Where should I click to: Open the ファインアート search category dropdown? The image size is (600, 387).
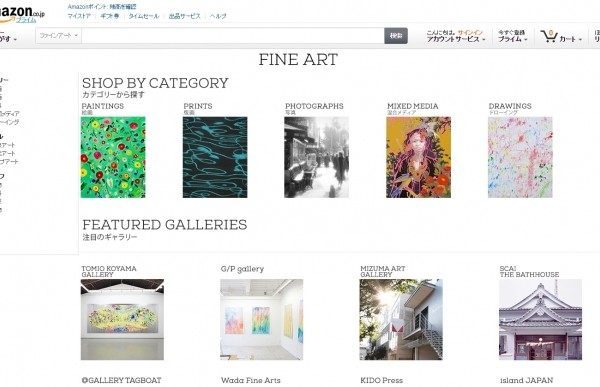59,36
